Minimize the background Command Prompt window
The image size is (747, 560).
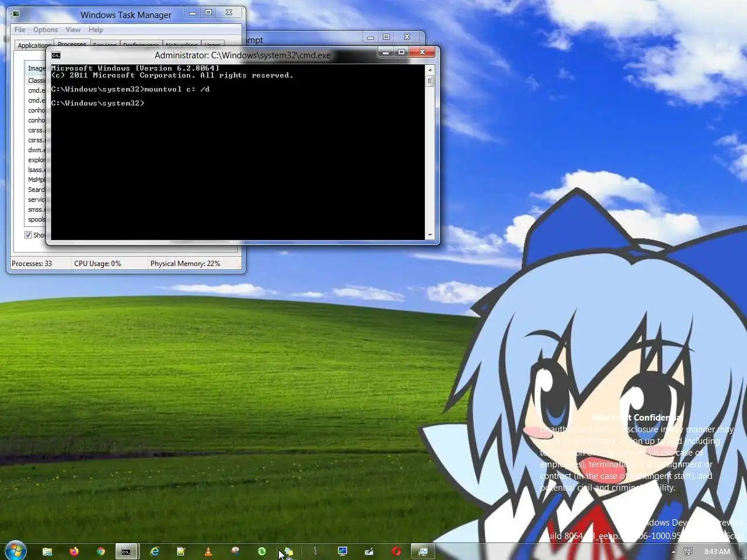pyautogui.click(x=371, y=37)
